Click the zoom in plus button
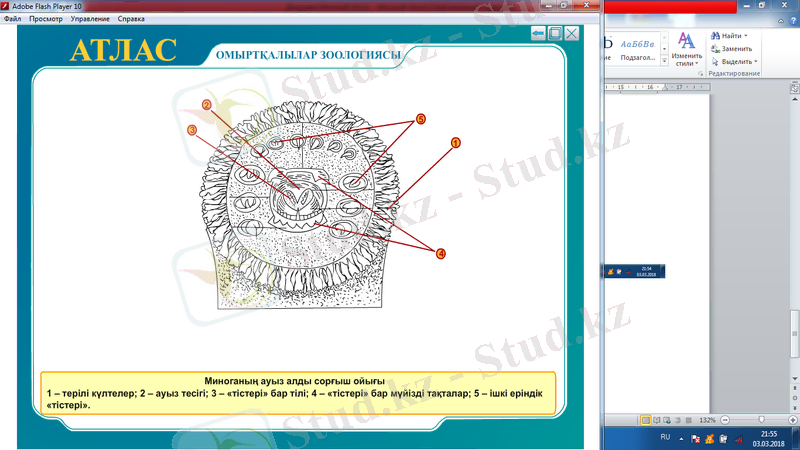800x450 pixels. (794, 419)
